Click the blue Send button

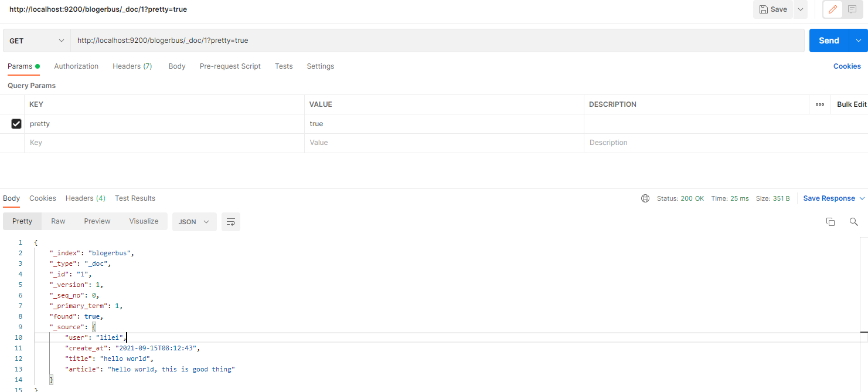[829, 40]
